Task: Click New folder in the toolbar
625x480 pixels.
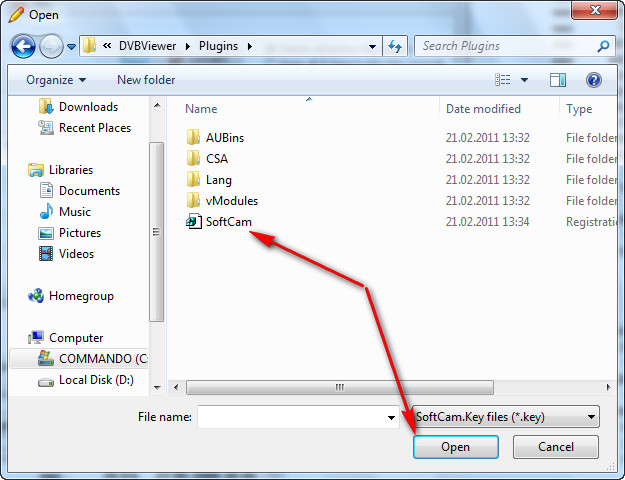Action: tap(146, 80)
